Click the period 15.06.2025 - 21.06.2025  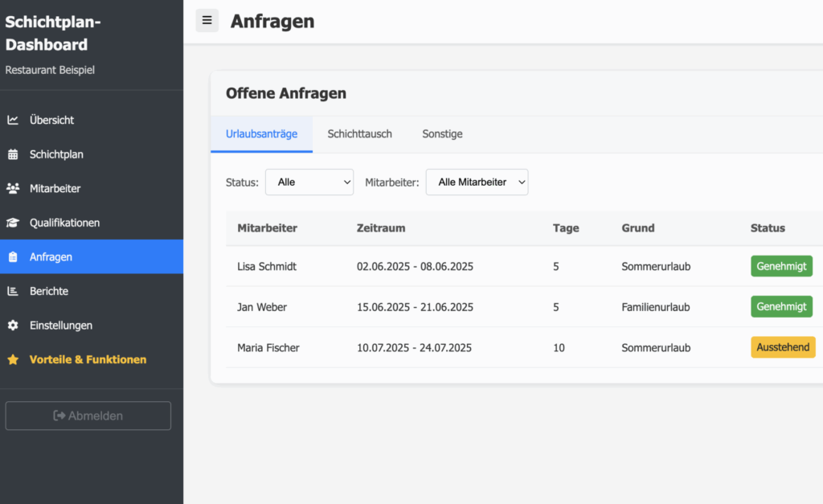coord(416,307)
